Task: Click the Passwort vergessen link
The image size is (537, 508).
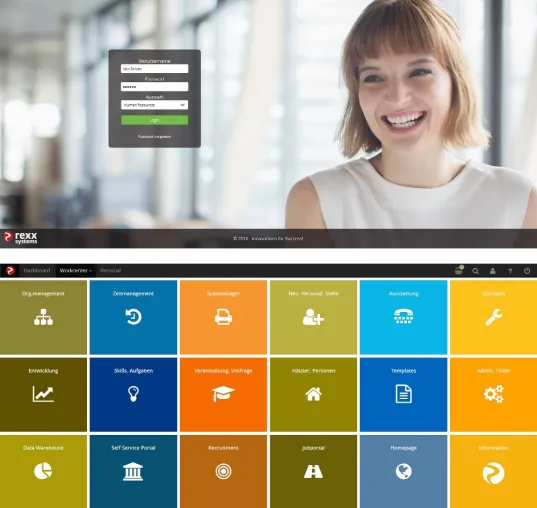Action: [x=154, y=137]
